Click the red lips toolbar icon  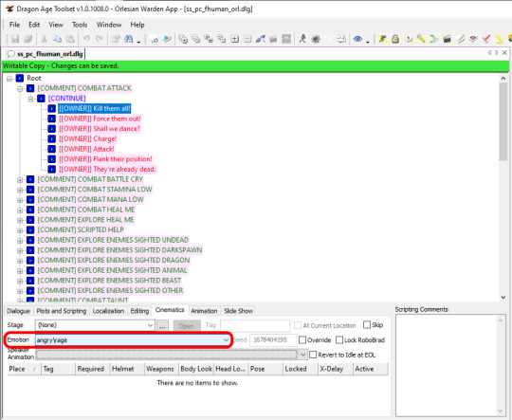point(473,39)
